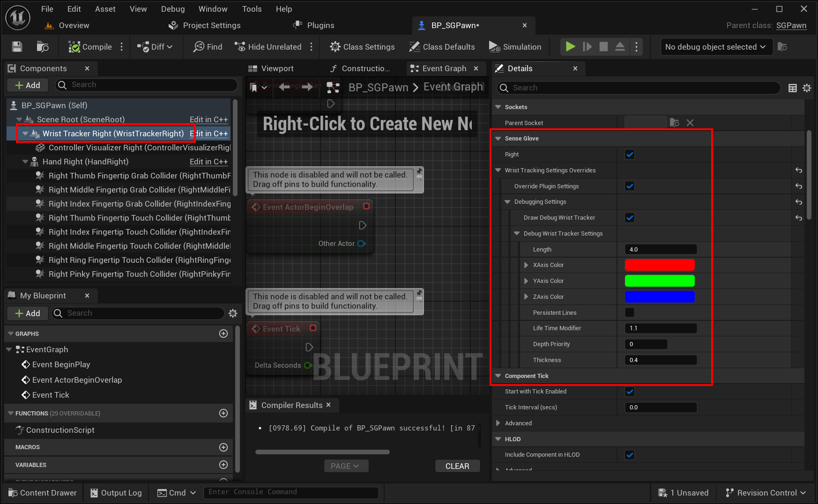The width and height of the screenshot is (818, 504).
Task: Open the Debug menu
Action: tap(172, 8)
